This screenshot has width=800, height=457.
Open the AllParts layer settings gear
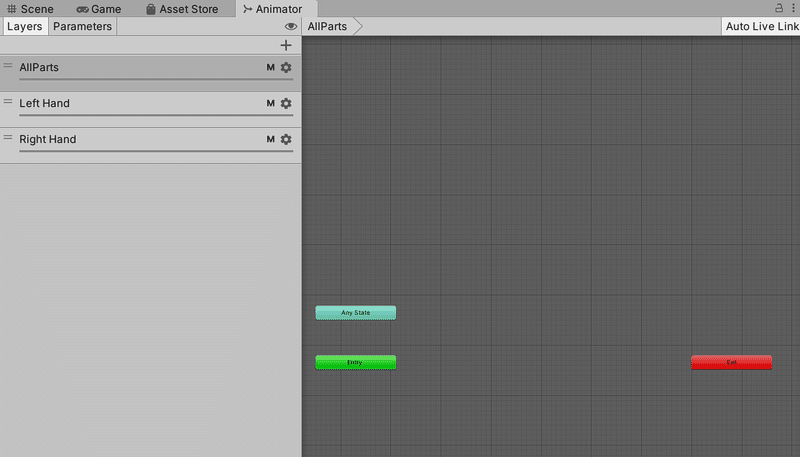286,67
